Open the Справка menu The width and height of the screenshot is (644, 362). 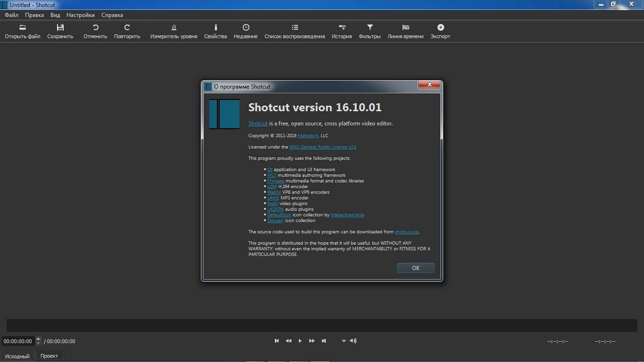coord(112,15)
